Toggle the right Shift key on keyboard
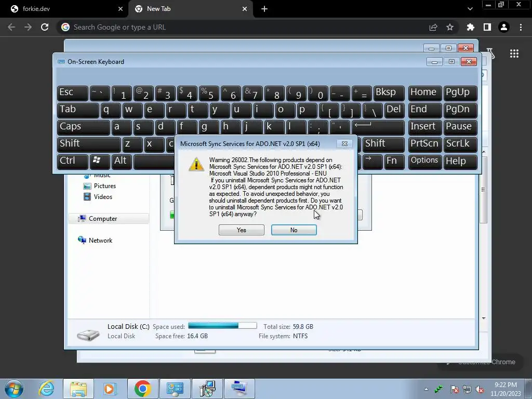Image resolution: width=532 pixels, height=399 pixels. point(383,144)
